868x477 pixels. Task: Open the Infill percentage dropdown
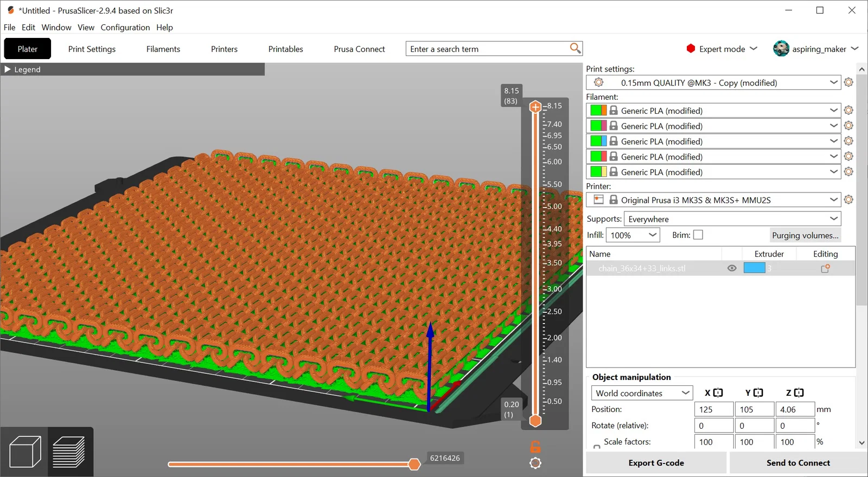point(633,235)
